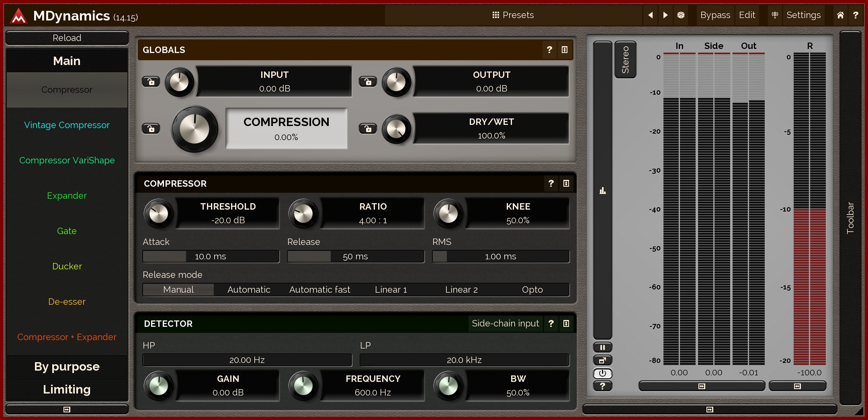Open the Presets browser
The image size is (868, 420).
pyautogui.click(x=513, y=15)
